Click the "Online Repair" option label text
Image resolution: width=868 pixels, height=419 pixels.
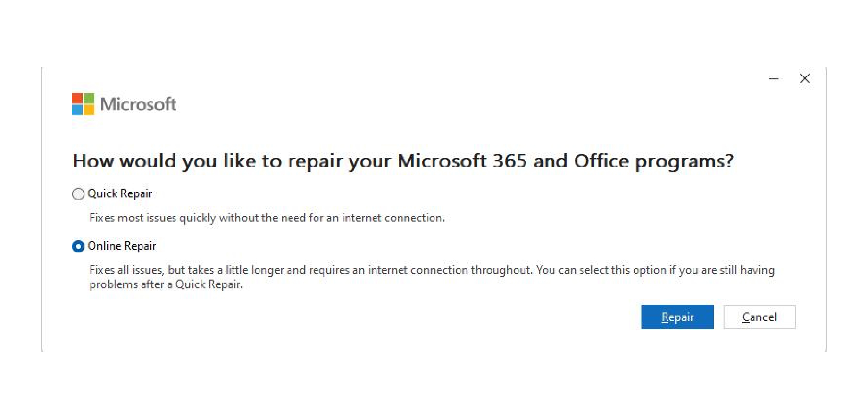click(x=122, y=246)
